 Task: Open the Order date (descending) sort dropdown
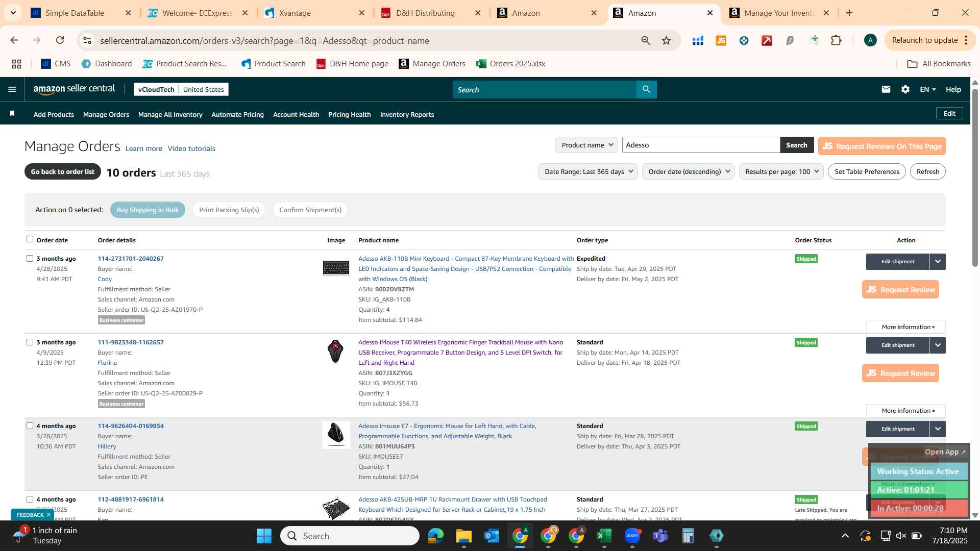click(x=688, y=171)
